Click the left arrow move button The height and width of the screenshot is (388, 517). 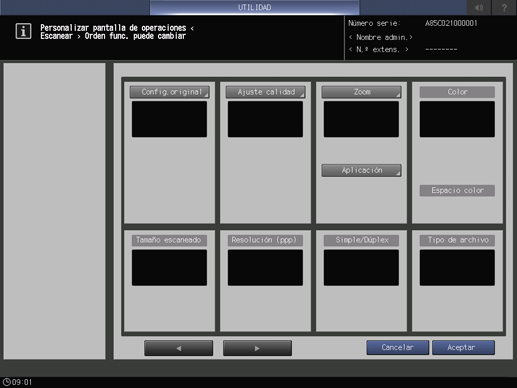point(179,348)
